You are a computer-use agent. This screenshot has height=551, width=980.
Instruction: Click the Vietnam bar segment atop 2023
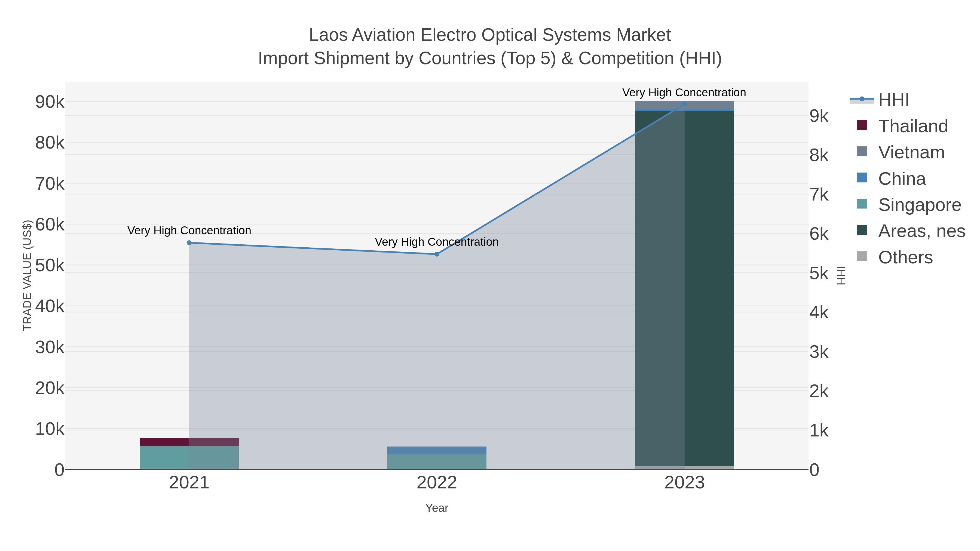point(684,105)
